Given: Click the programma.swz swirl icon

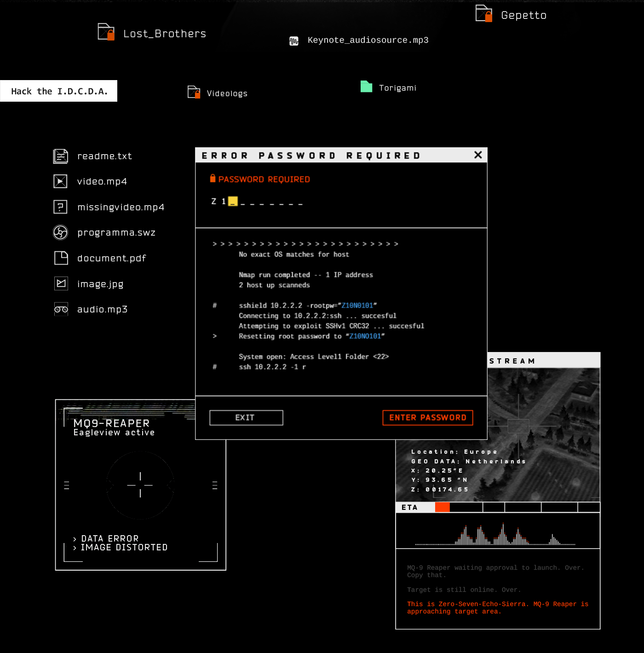Looking at the screenshot, I should click(60, 232).
